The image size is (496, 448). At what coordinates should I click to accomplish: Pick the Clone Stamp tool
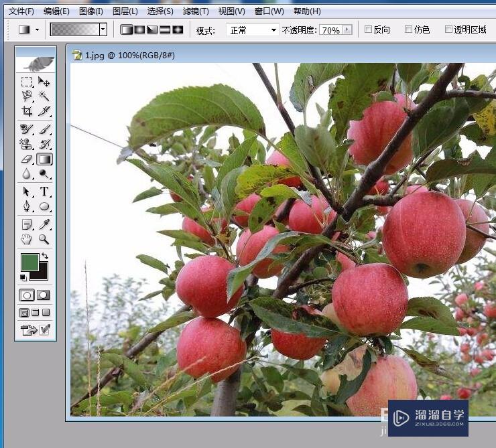tap(27, 144)
